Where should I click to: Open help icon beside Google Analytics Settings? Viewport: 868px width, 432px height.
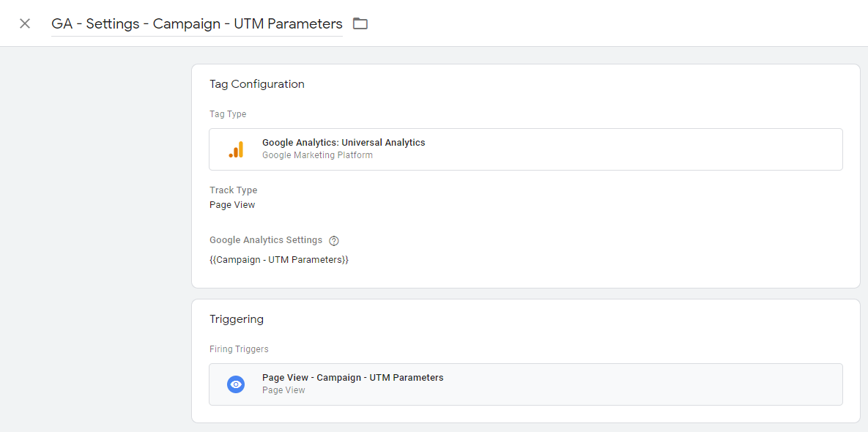tap(333, 241)
